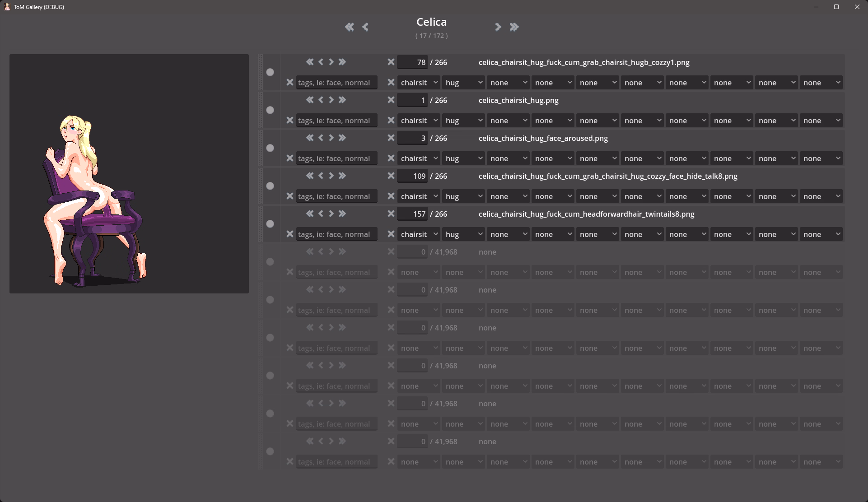
Task: Clear the index value 3 with X
Action: [x=391, y=138]
